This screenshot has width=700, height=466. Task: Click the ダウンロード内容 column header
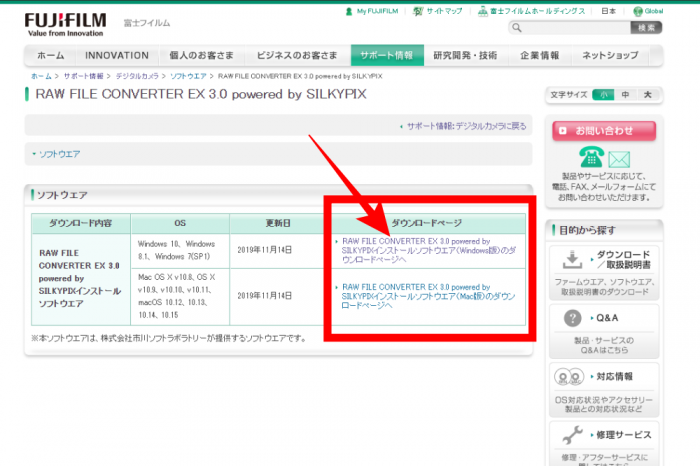81,223
